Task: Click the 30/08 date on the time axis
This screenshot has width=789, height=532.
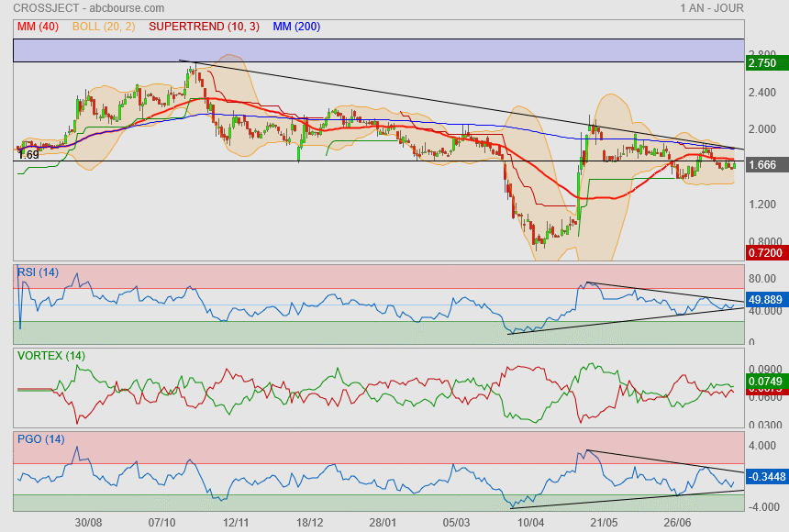Action: [88, 523]
